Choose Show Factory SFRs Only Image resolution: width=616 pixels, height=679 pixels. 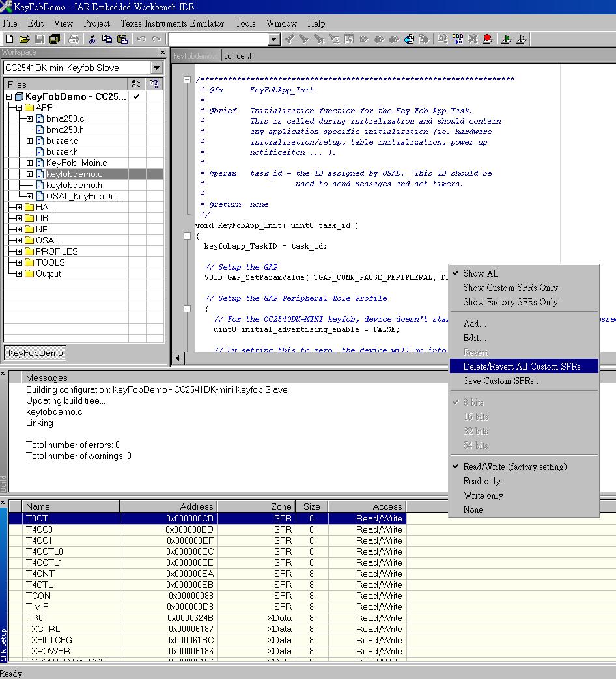(x=511, y=302)
